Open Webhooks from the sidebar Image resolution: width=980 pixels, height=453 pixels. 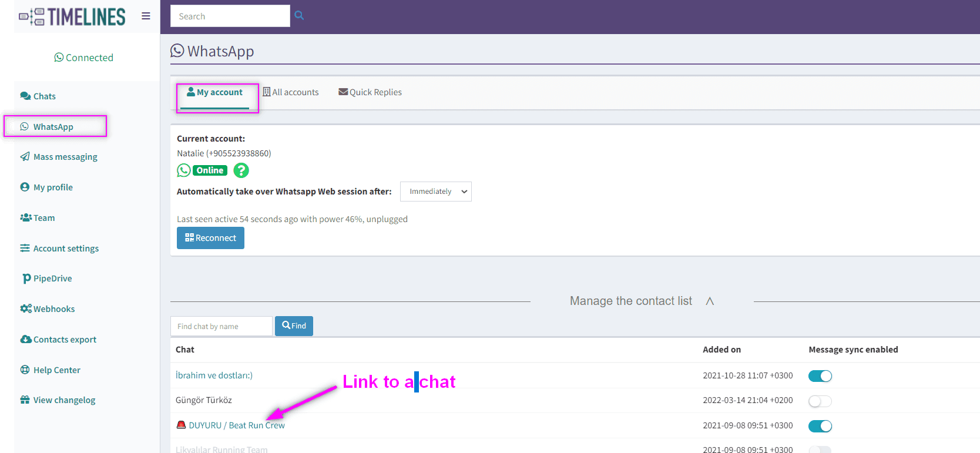click(x=53, y=309)
